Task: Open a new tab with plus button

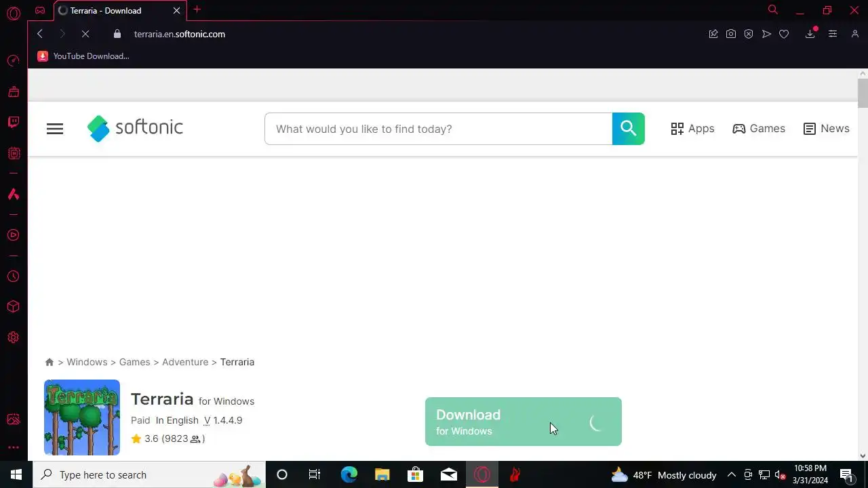Action: 197,9
